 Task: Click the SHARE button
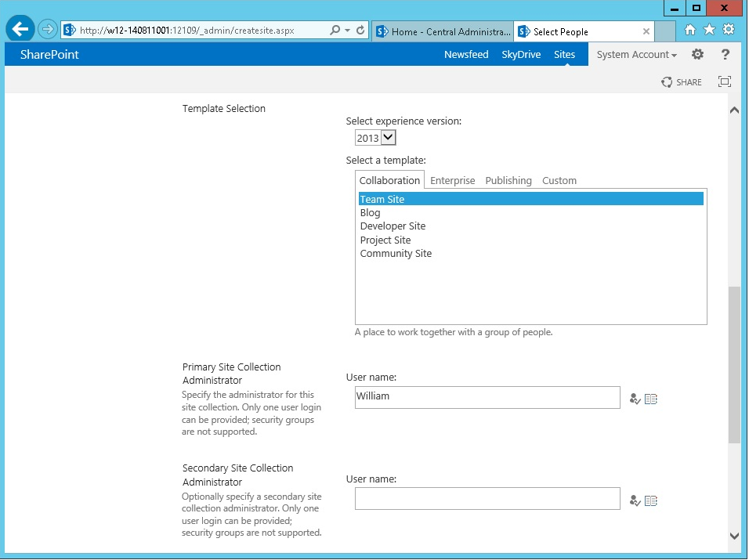coord(682,82)
